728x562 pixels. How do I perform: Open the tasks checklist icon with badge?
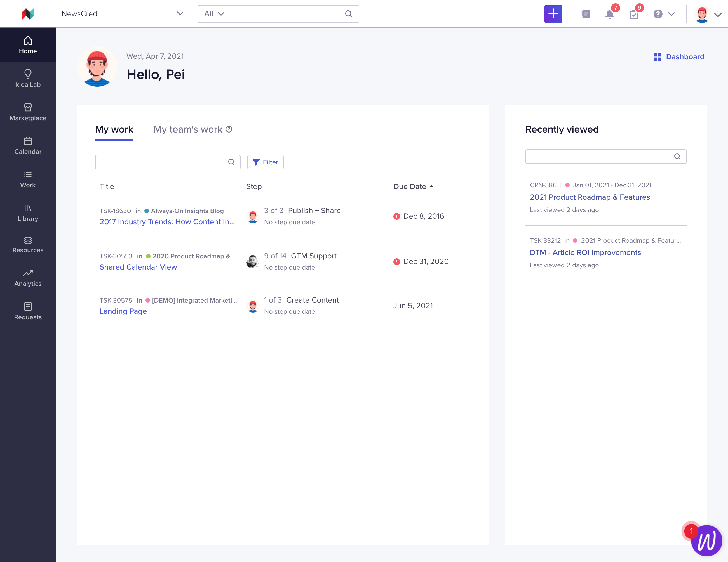click(x=634, y=14)
